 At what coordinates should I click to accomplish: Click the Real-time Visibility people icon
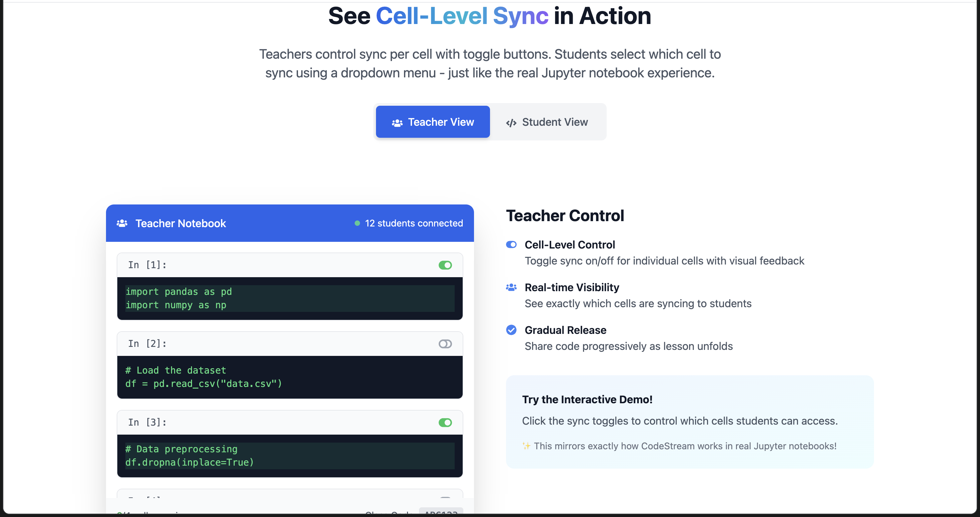click(x=511, y=288)
